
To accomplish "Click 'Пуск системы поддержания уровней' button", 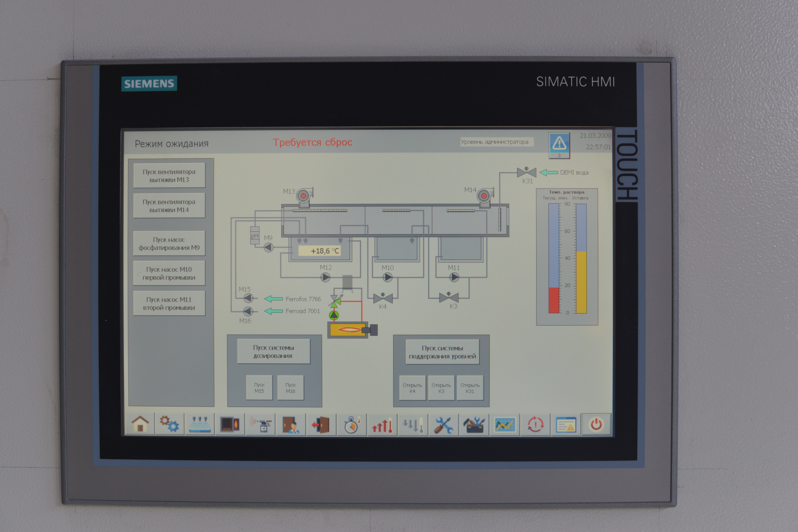I will point(443,352).
